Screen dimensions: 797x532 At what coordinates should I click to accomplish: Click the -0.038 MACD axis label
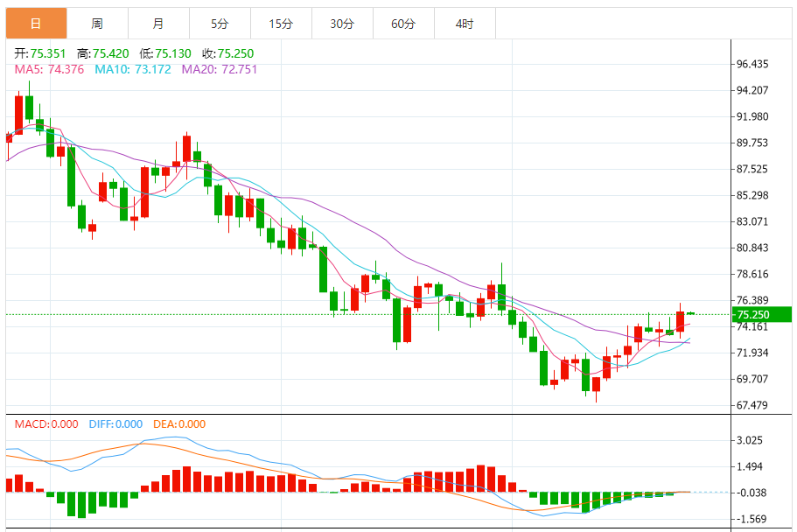coord(752,493)
